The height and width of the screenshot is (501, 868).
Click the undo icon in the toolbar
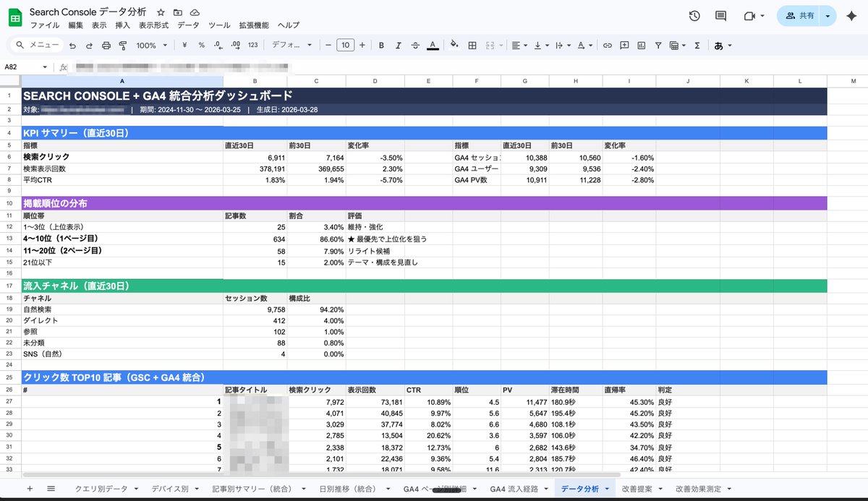[x=72, y=45]
